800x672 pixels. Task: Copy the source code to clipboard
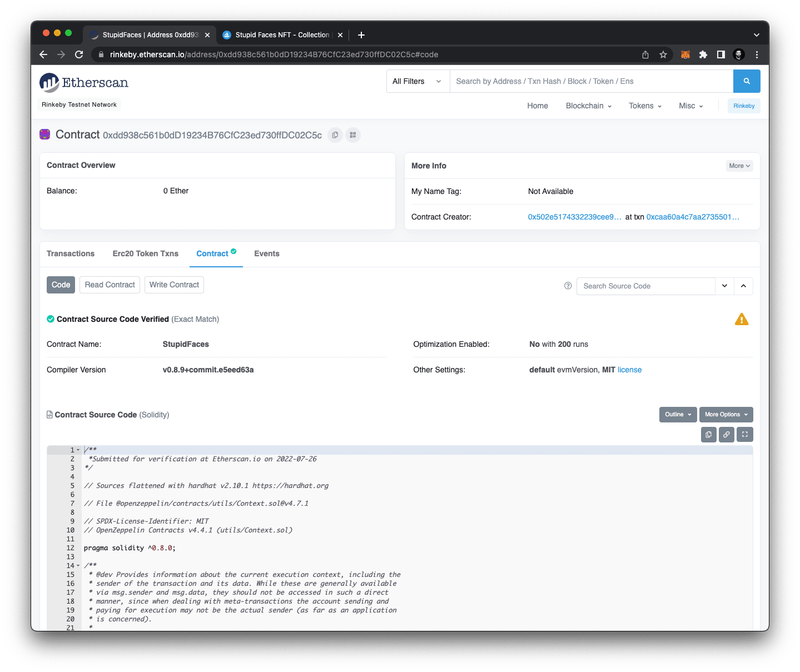point(708,435)
